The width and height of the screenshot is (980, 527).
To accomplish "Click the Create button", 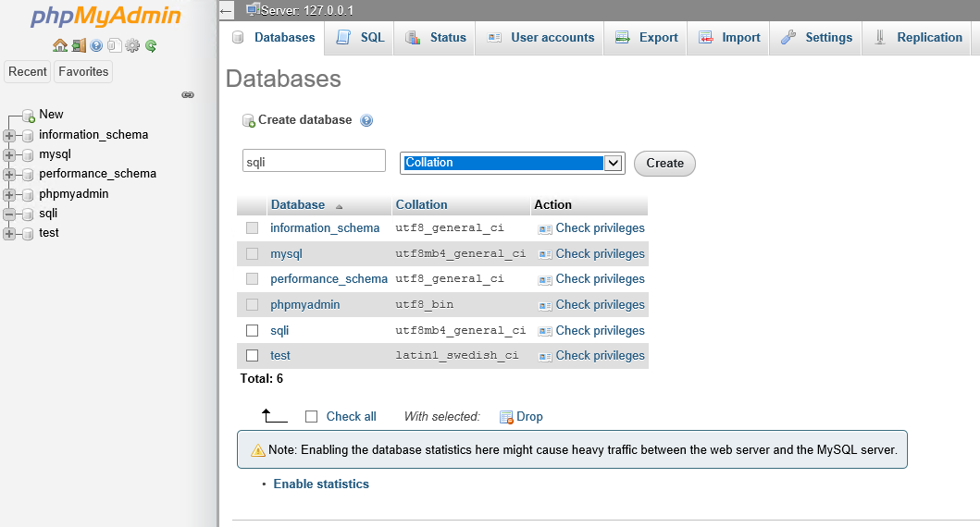I will [664, 164].
